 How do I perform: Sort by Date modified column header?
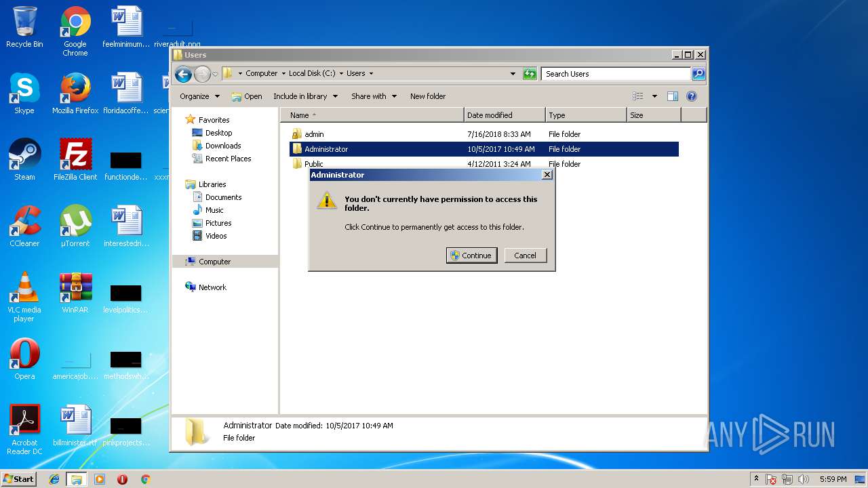505,115
